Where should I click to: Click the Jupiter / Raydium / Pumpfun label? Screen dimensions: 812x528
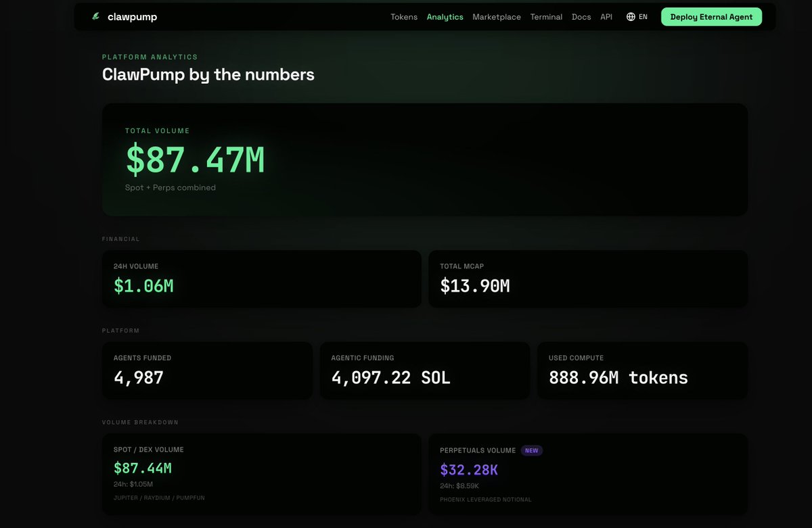[x=159, y=498]
